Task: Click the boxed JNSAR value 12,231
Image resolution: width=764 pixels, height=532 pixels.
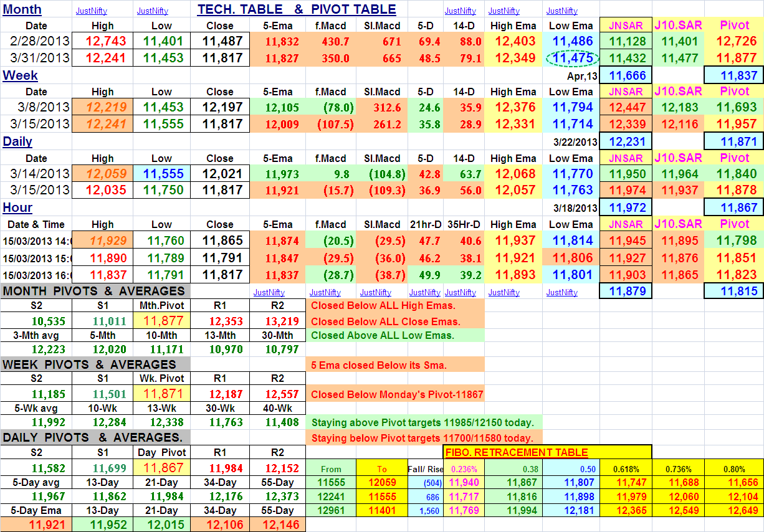Action: coord(626,141)
